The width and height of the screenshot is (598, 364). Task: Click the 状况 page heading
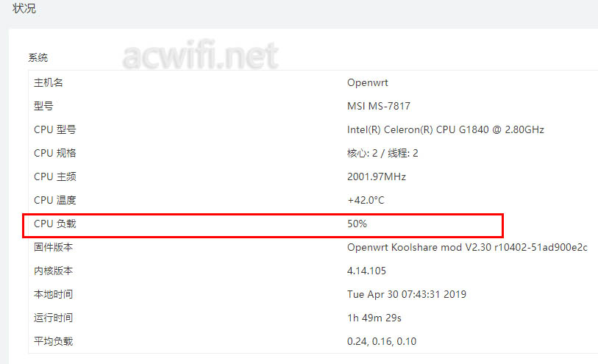pos(24,8)
